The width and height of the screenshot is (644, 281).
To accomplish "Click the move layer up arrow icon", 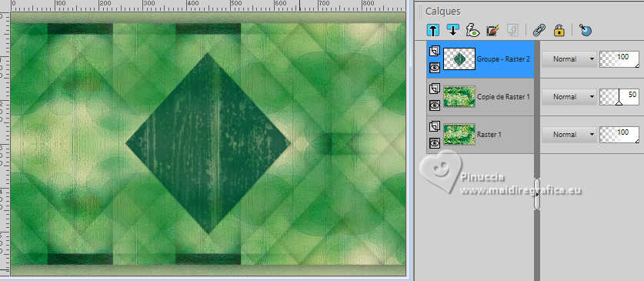I will click(x=433, y=30).
